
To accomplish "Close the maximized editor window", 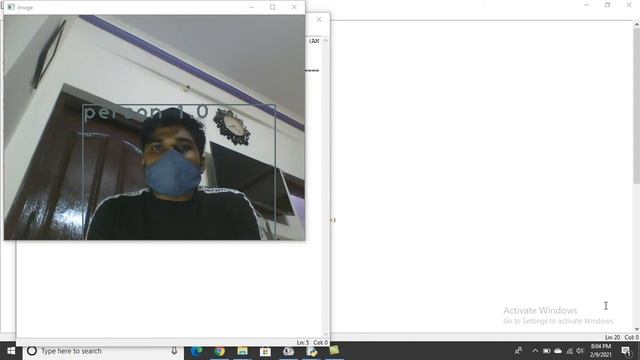I will pyautogui.click(x=629, y=5).
